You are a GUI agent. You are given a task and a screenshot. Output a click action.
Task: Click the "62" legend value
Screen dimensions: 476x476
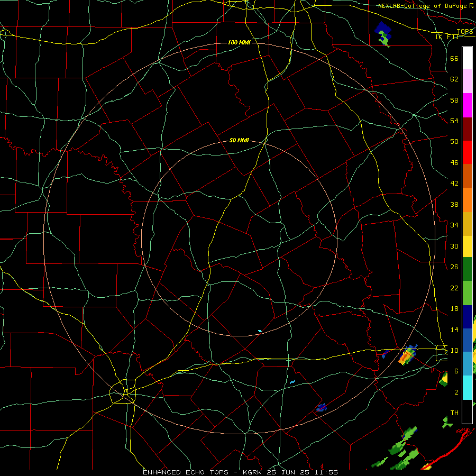(454, 79)
